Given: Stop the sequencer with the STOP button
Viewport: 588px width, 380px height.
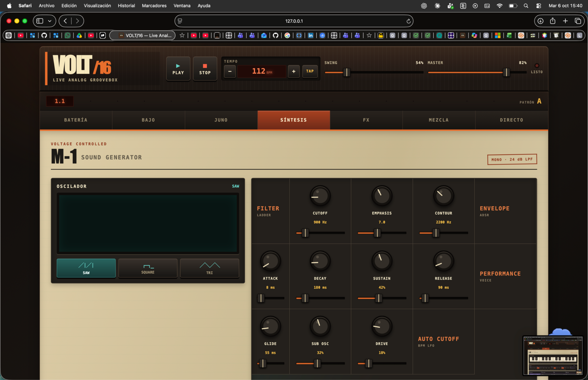Looking at the screenshot, I should click(x=205, y=69).
